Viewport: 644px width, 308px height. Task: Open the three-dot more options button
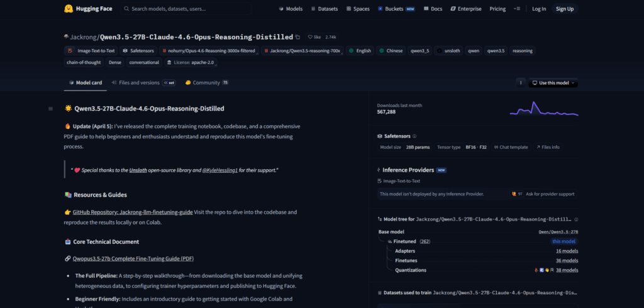(x=521, y=82)
